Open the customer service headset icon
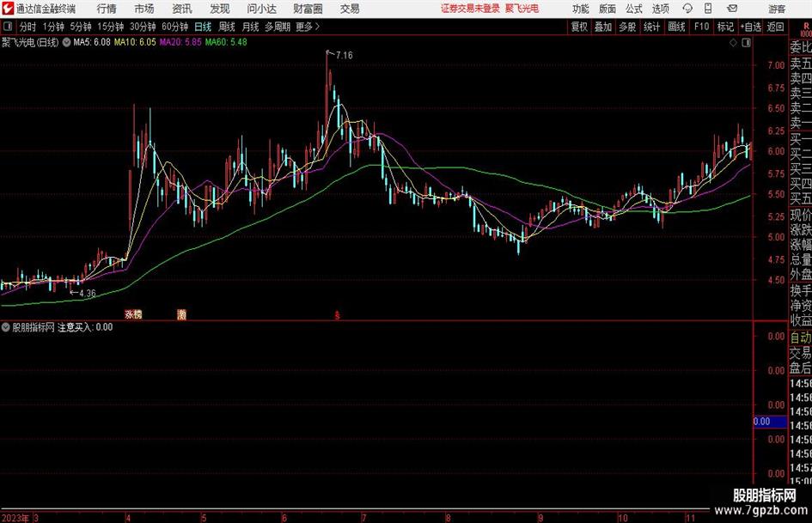 click(687, 9)
